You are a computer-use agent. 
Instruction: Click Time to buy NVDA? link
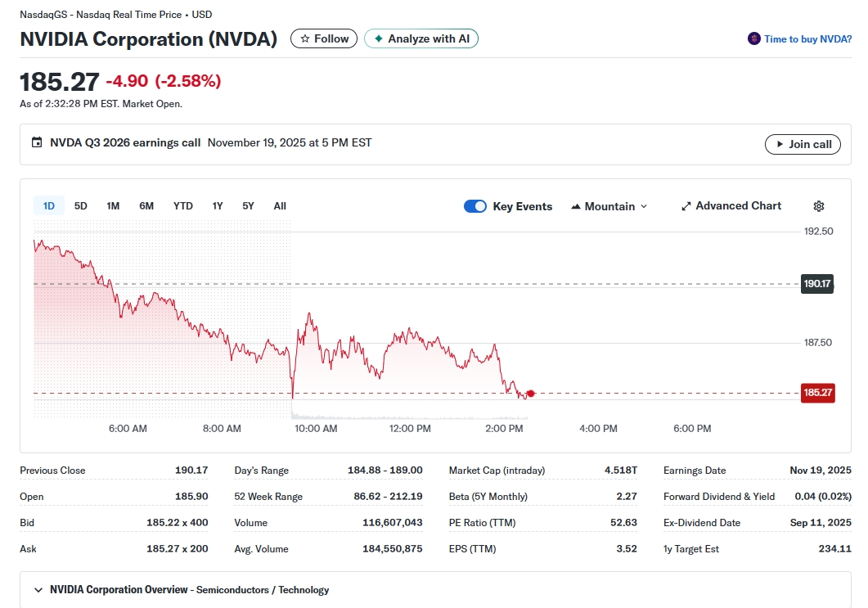pos(807,38)
